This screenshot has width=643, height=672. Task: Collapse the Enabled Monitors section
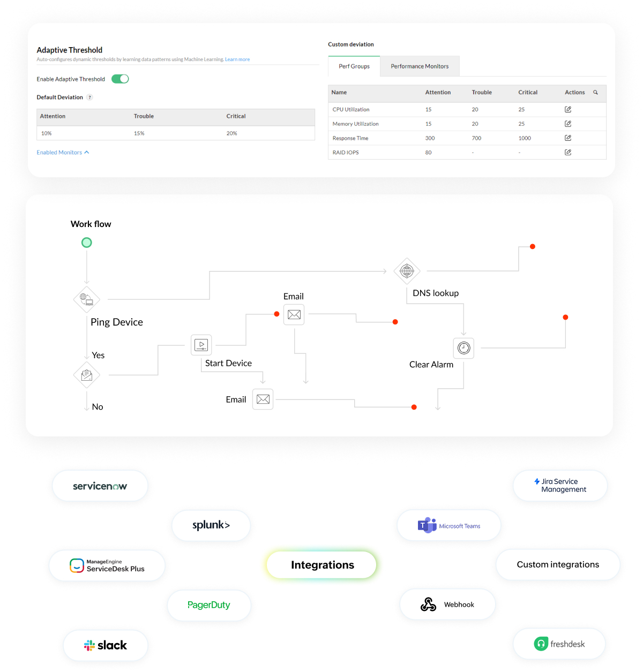(x=63, y=153)
